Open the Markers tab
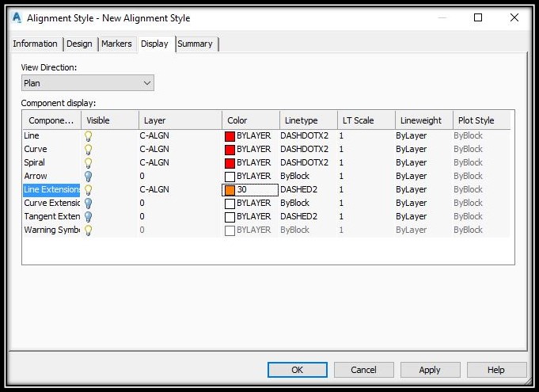The width and height of the screenshot is (539, 392). tap(116, 44)
